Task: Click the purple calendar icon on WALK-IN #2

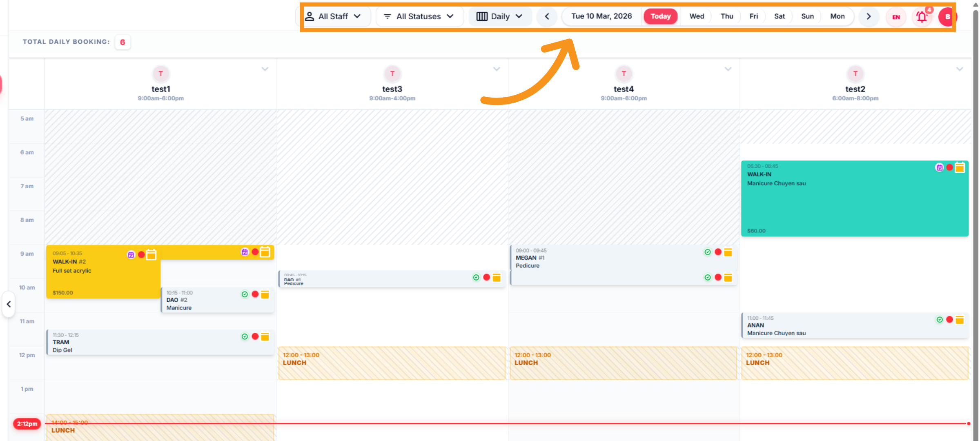Action: point(131,254)
